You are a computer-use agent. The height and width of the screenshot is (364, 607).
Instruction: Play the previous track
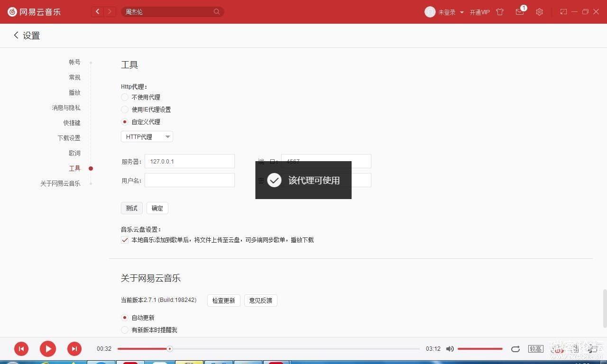[21, 349]
